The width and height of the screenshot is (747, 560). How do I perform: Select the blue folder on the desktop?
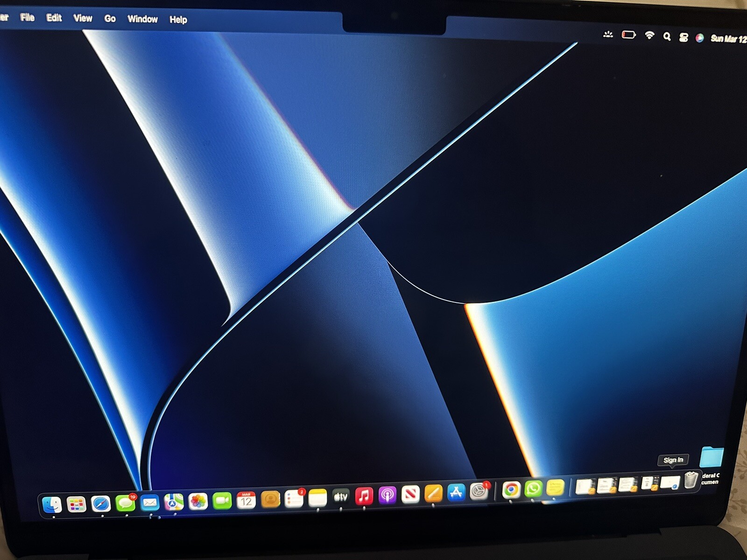[x=712, y=457]
